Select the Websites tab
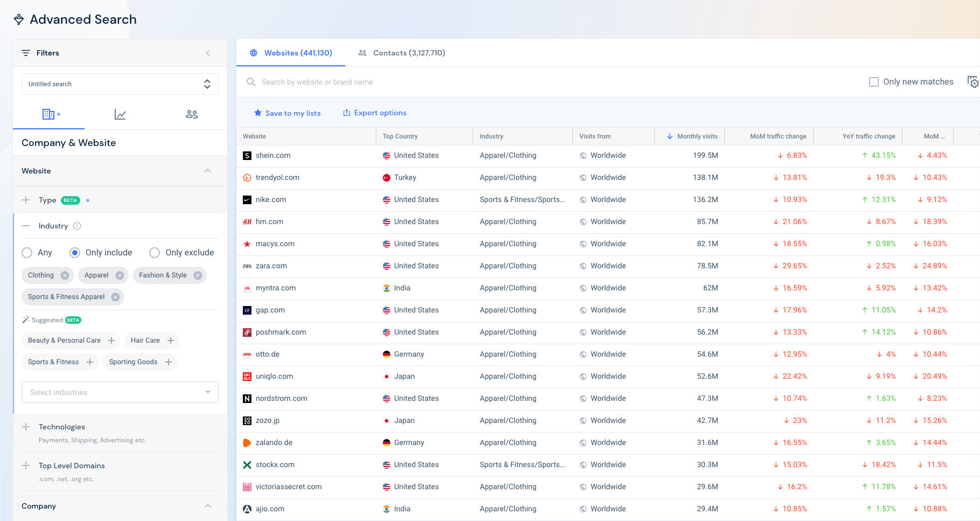This screenshot has width=980, height=521. point(291,53)
